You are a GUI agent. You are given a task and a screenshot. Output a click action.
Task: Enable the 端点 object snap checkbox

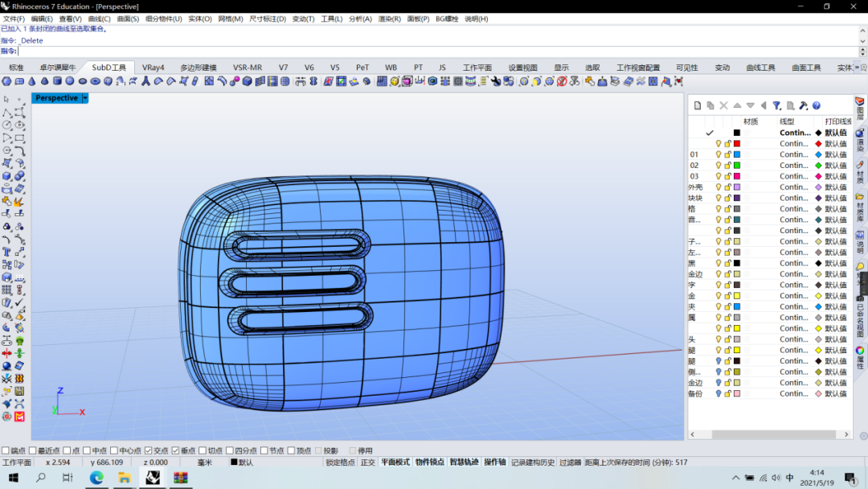tap(6, 450)
